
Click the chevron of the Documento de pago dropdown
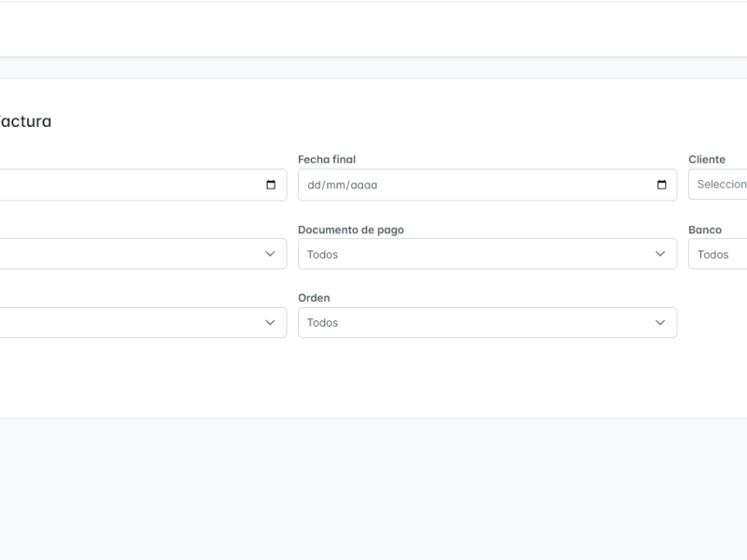[660, 254]
